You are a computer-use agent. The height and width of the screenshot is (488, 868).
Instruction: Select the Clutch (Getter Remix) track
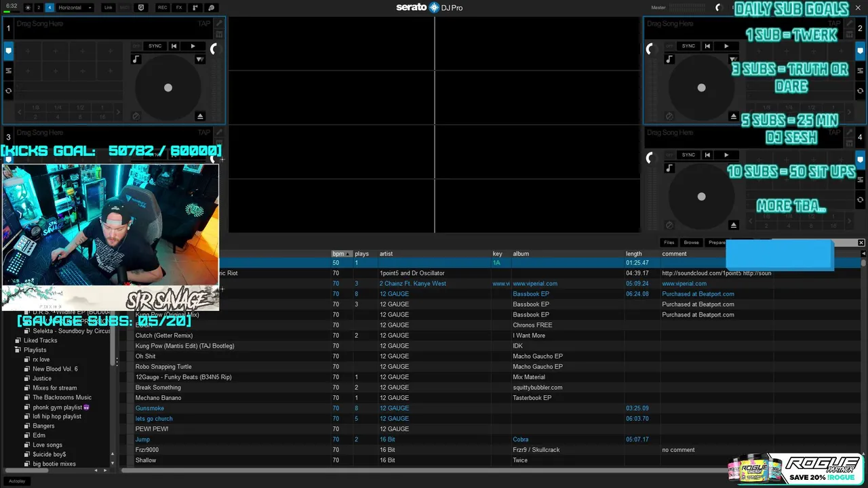click(164, 335)
